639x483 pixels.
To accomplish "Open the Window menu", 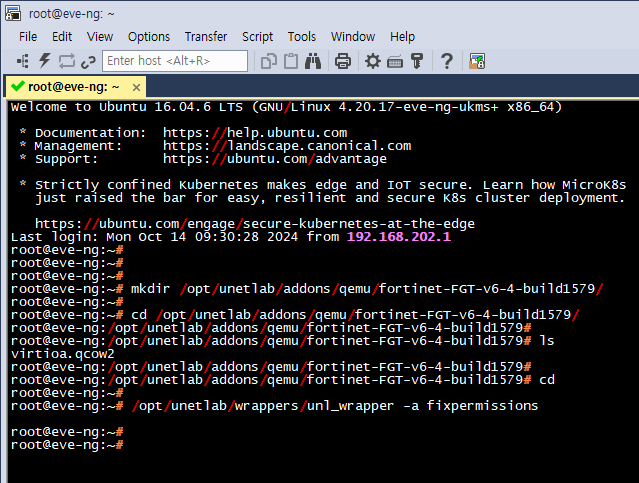I will [353, 37].
